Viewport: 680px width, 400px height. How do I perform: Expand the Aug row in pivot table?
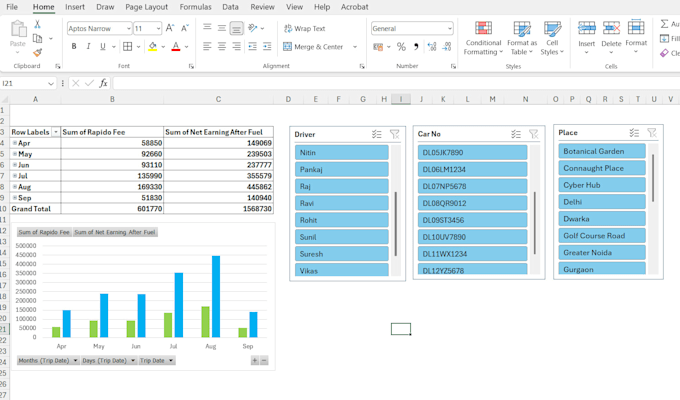click(x=15, y=187)
